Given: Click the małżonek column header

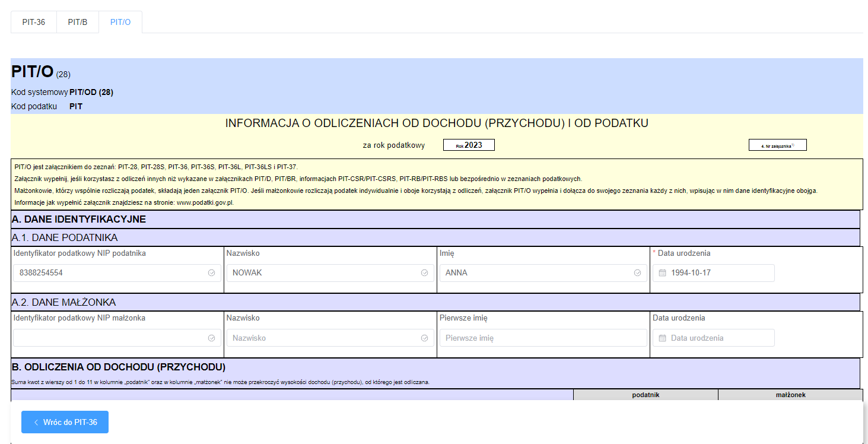Looking at the screenshot, I should pyautogui.click(x=790, y=395).
